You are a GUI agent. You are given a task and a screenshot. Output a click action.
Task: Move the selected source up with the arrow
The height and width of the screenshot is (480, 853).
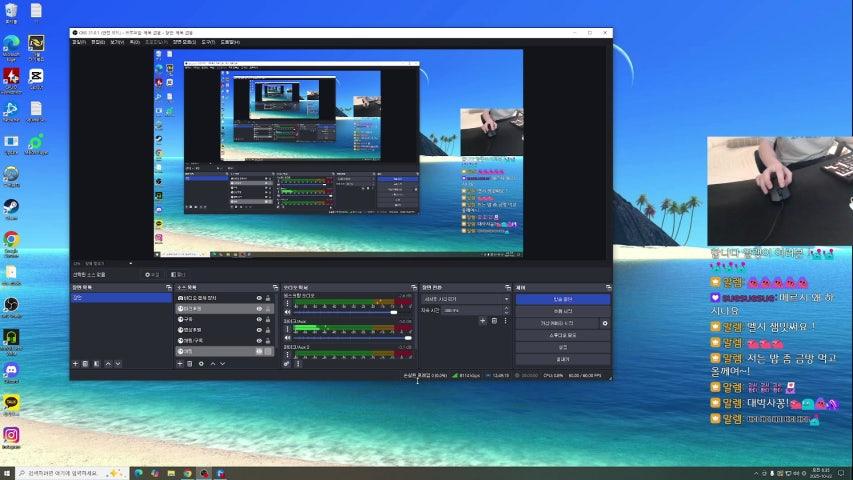pos(212,364)
